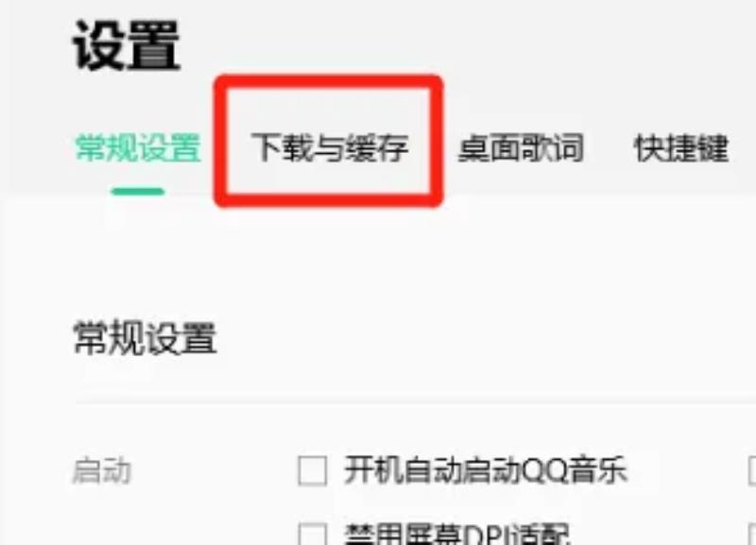Toggle the cut-off checkbox right of 禁用屏幕DPI适配

[751, 535]
